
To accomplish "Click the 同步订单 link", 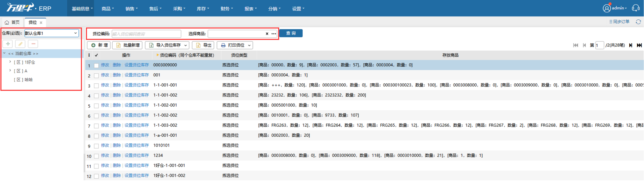I will pos(619,22).
